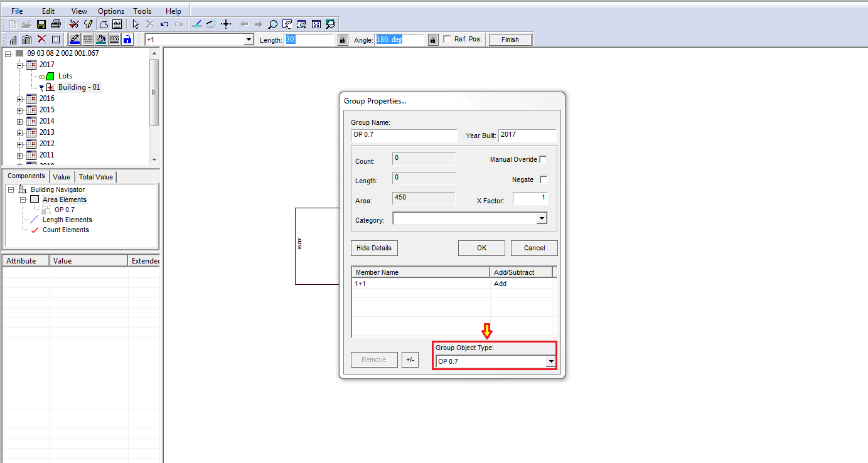Click the paint bucket fill icon
This screenshot has width=868, height=463.
pyautogui.click(x=100, y=40)
